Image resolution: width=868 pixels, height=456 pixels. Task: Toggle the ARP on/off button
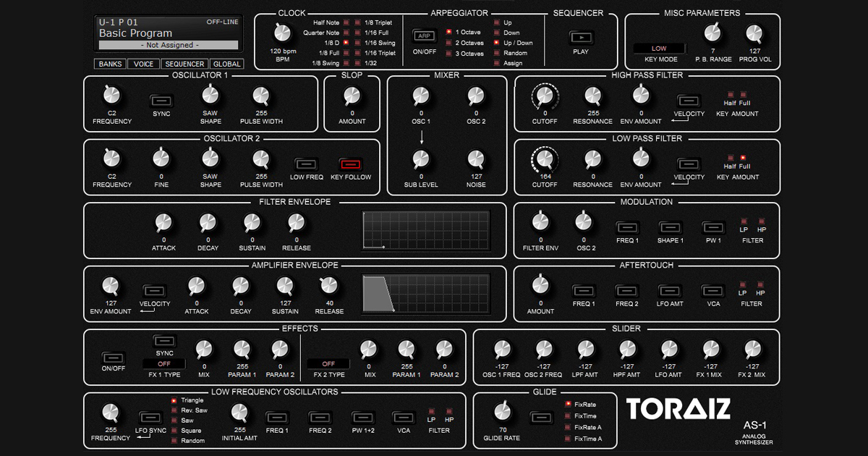423,35
